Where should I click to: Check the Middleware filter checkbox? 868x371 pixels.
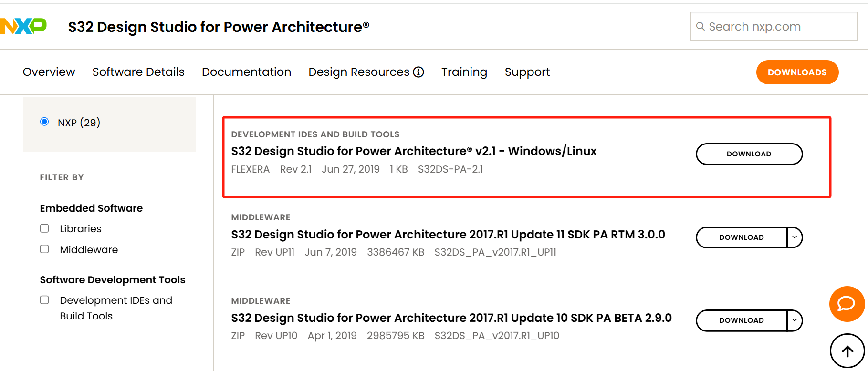point(44,249)
